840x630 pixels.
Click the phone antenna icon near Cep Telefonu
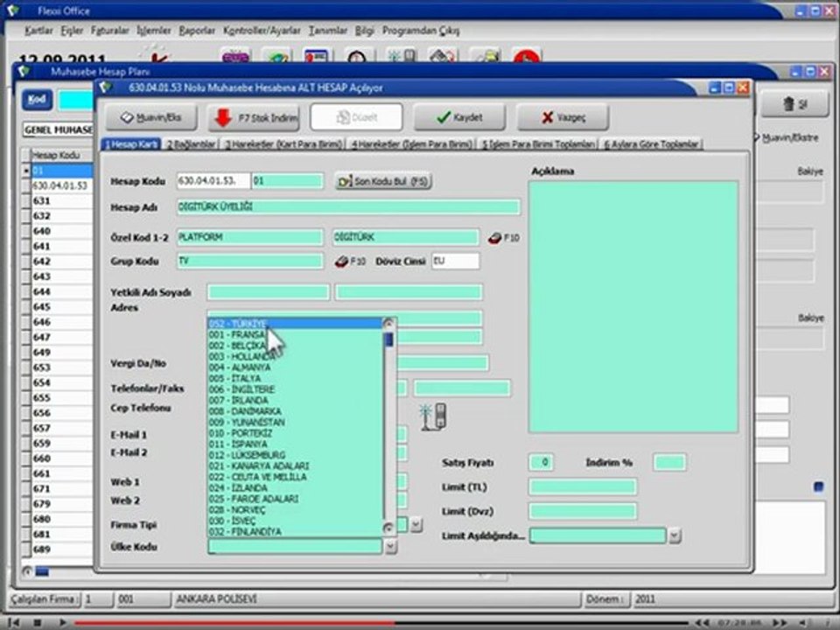pos(433,416)
